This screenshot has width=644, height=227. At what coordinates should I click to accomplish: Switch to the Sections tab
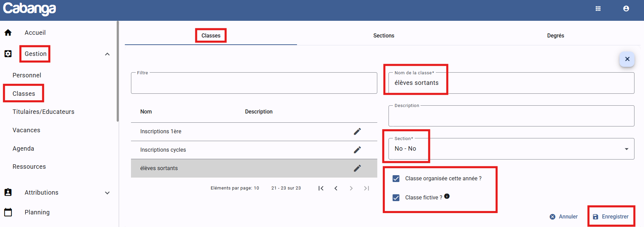pos(383,36)
